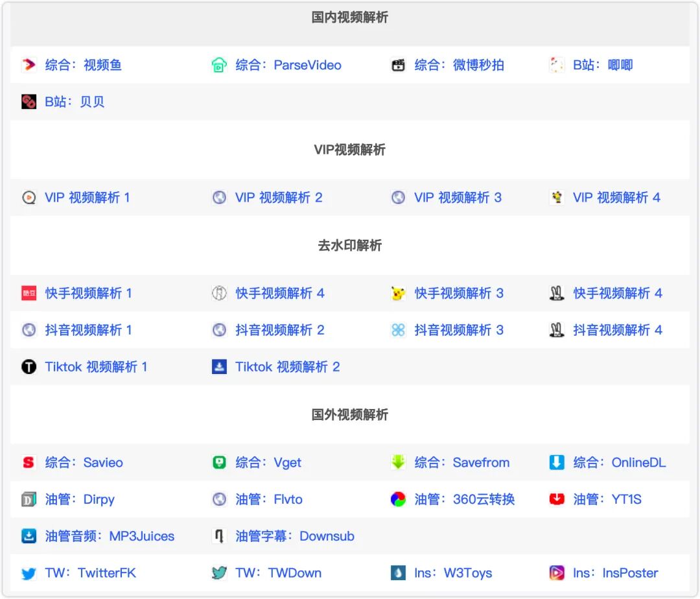Open the 快手视频解析 3 link
This screenshot has width=700, height=599.
point(459,293)
